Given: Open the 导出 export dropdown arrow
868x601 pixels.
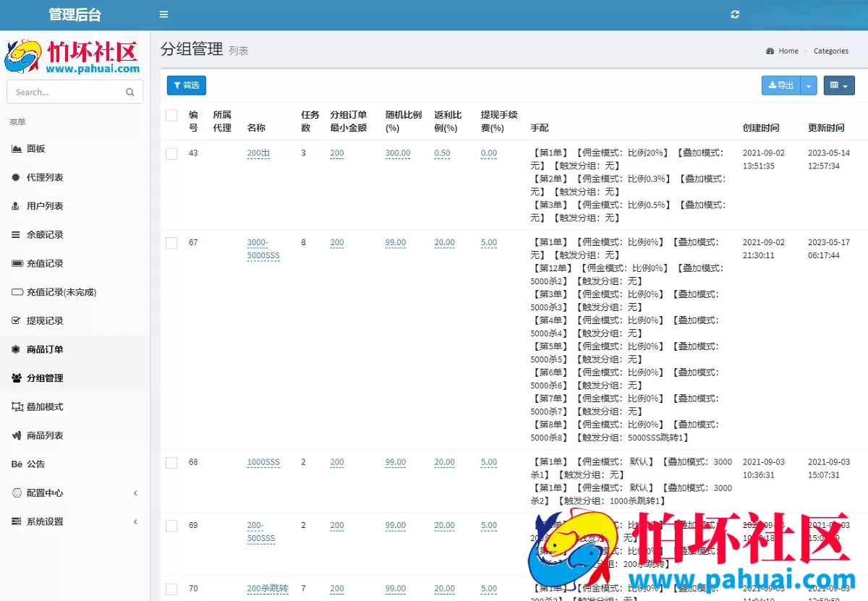Looking at the screenshot, I should click(x=809, y=85).
